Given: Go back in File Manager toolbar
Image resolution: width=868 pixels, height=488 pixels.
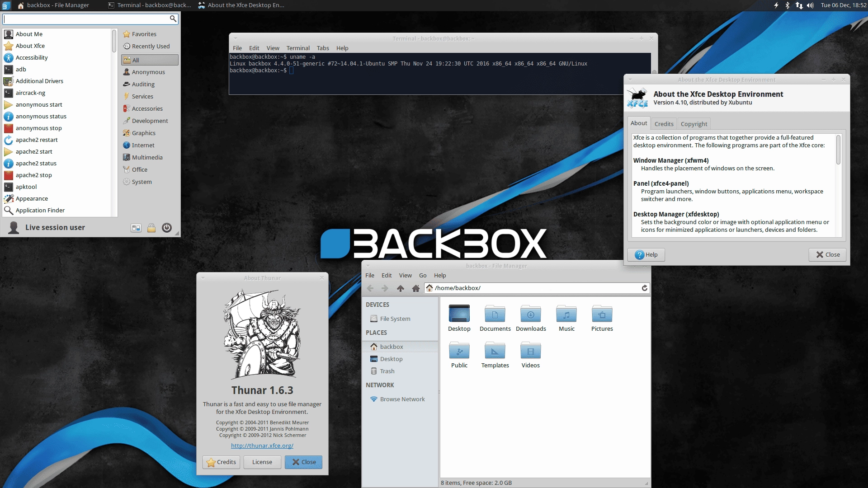Looking at the screenshot, I should click(x=370, y=288).
